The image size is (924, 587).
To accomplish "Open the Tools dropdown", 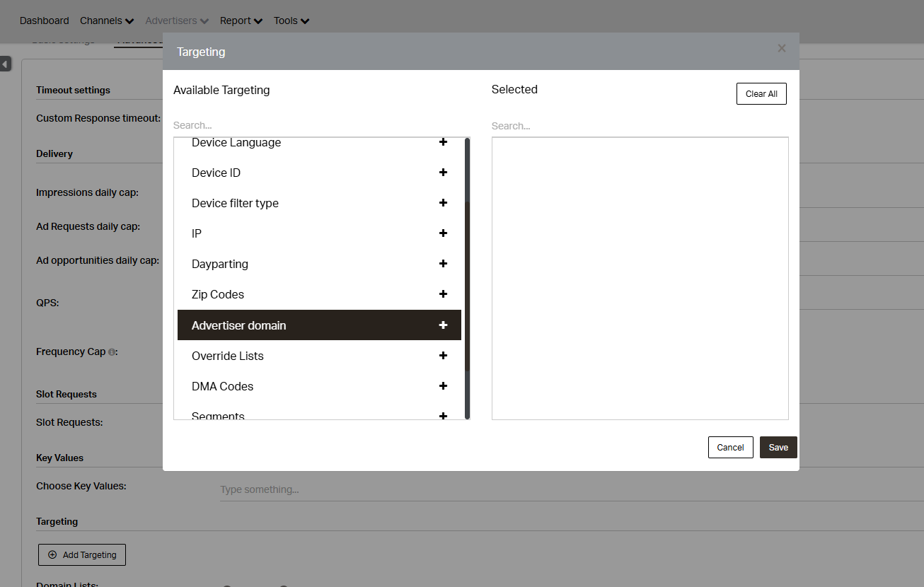I will pyautogui.click(x=291, y=21).
